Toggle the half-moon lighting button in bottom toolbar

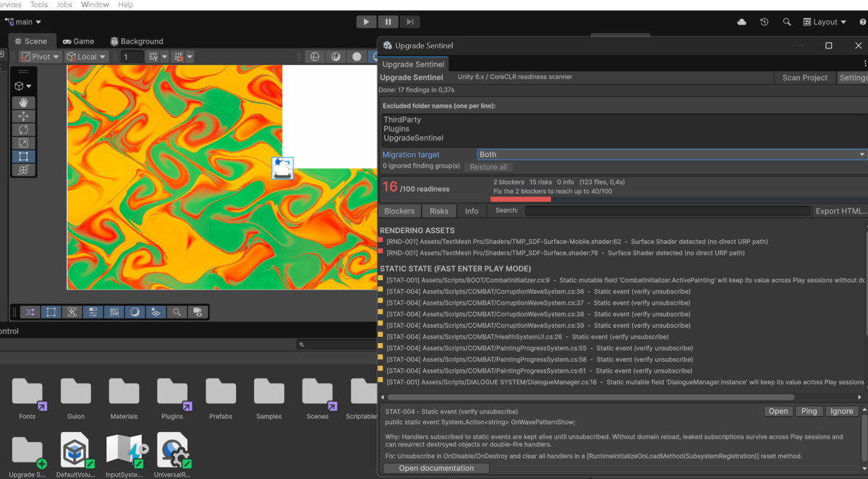pyautogui.click(x=135, y=313)
